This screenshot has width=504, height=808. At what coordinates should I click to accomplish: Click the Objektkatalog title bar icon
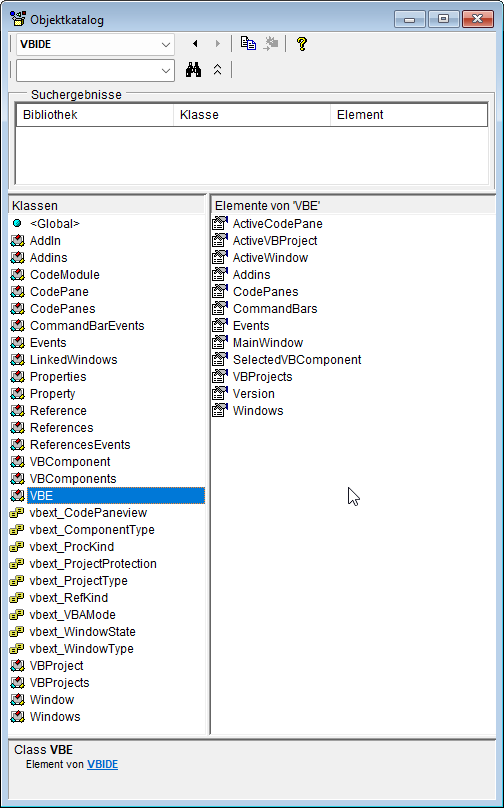coord(18,20)
